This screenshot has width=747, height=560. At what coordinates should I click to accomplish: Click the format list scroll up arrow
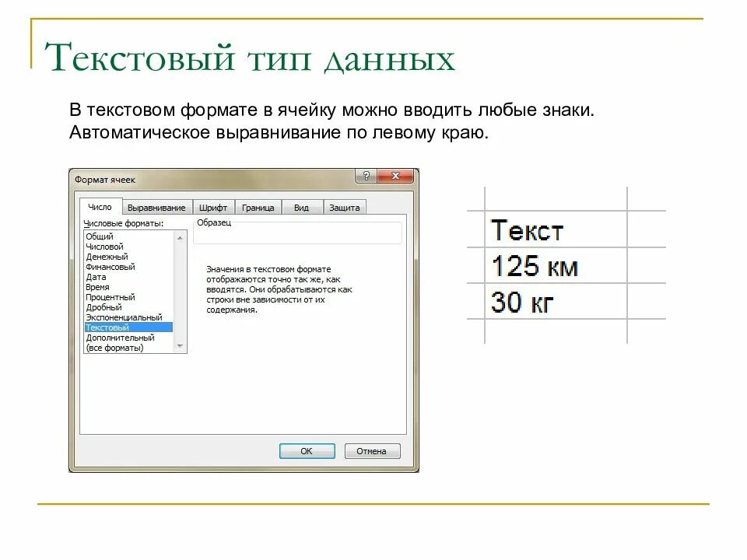[x=180, y=237]
